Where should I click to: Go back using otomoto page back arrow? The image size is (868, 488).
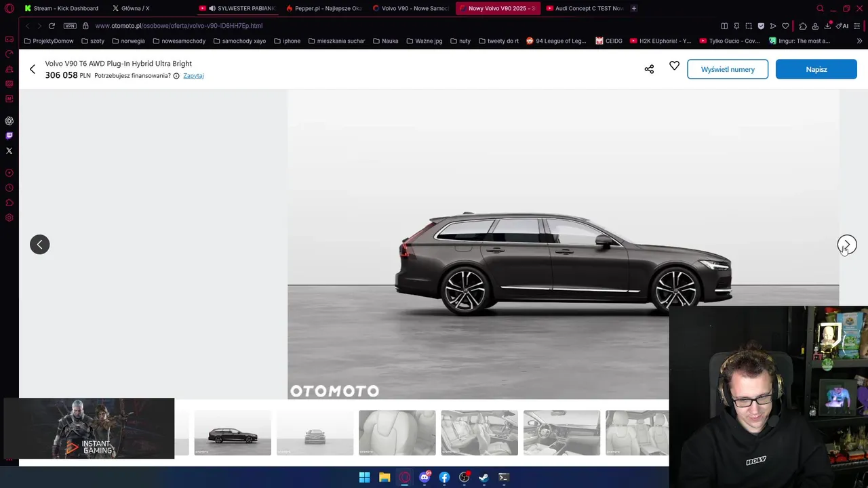click(x=32, y=69)
